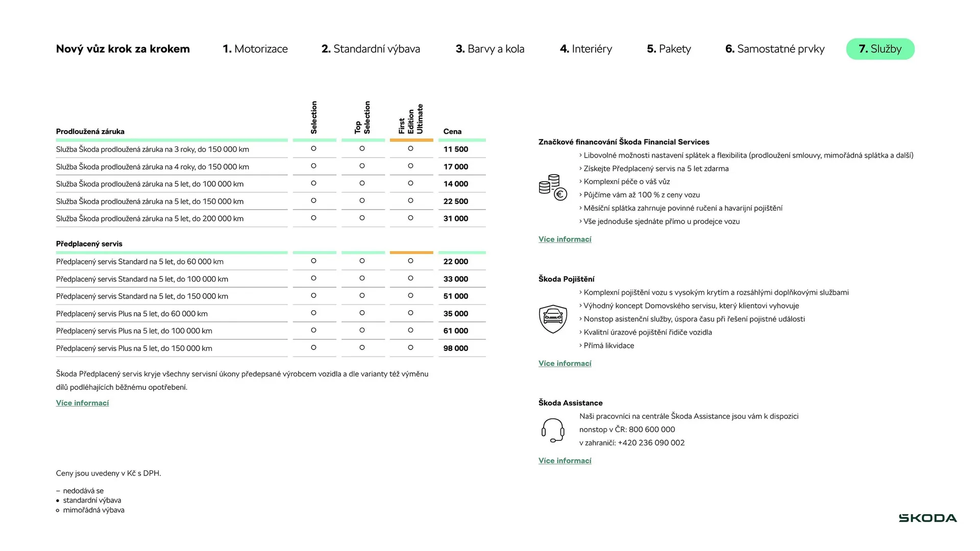Click price '31 000'
This screenshot has width=980, height=551.
(x=456, y=218)
